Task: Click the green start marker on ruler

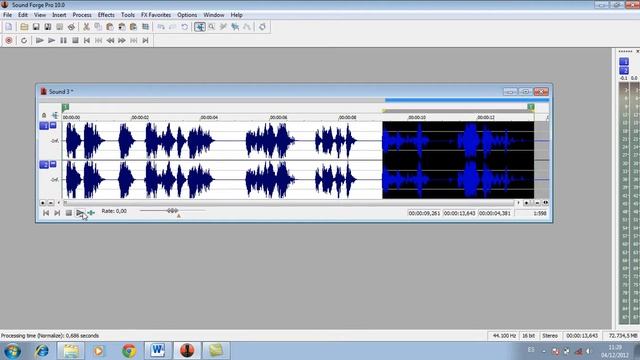Action: point(65,107)
